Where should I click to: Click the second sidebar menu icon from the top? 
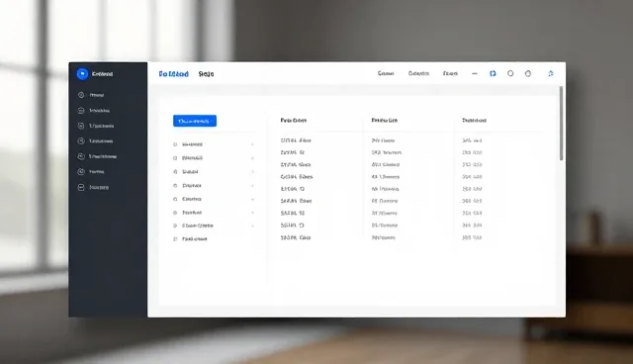tap(81, 110)
